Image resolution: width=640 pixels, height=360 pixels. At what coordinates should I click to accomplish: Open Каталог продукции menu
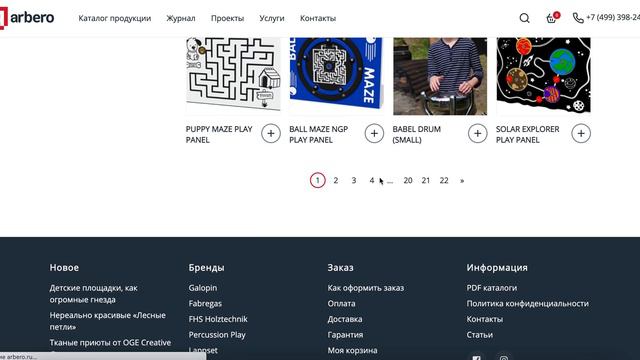(115, 18)
